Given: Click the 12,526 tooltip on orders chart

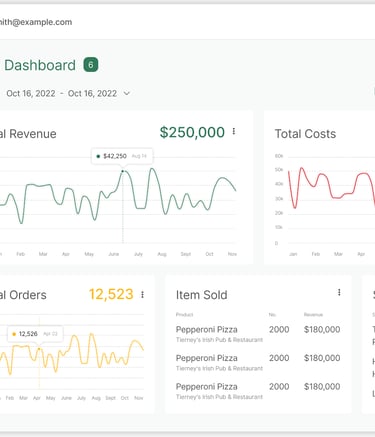Looking at the screenshot, I should pyautogui.click(x=35, y=334).
